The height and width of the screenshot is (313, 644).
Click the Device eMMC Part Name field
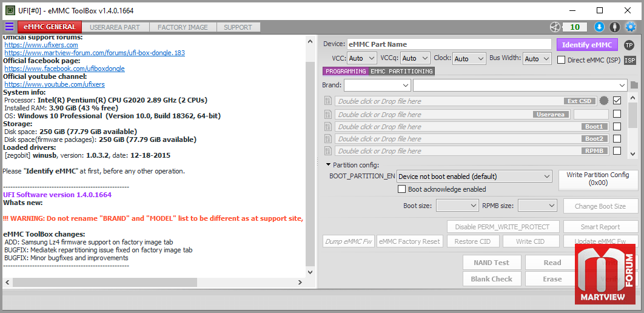click(x=449, y=44)
